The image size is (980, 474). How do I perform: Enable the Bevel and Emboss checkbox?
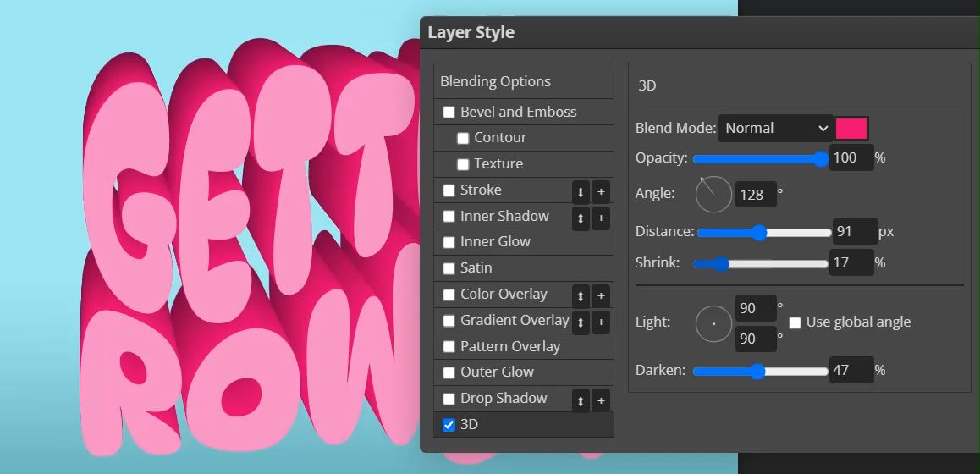[449, 113]
